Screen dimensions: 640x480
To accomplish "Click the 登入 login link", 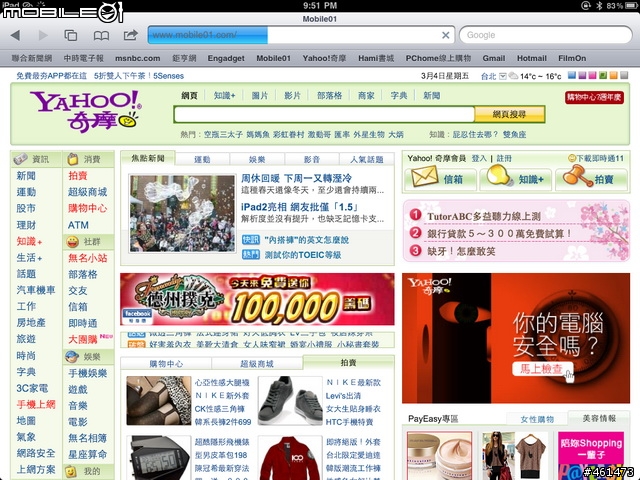I will (479, 158).
